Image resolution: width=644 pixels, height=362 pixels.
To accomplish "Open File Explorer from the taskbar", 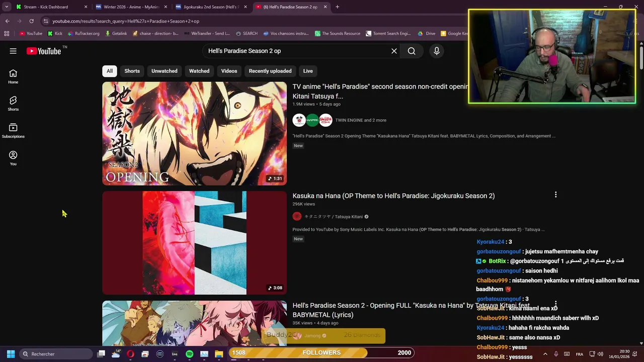I will pyautogui.click(x=219, y=354).
